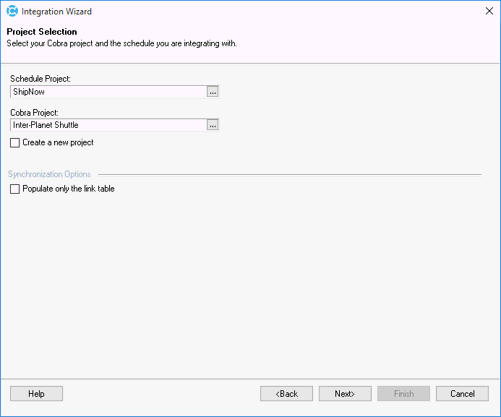Close the Integration Wizard dialog
The height and width of the screenshot is (417, 501).
[489, 11]
